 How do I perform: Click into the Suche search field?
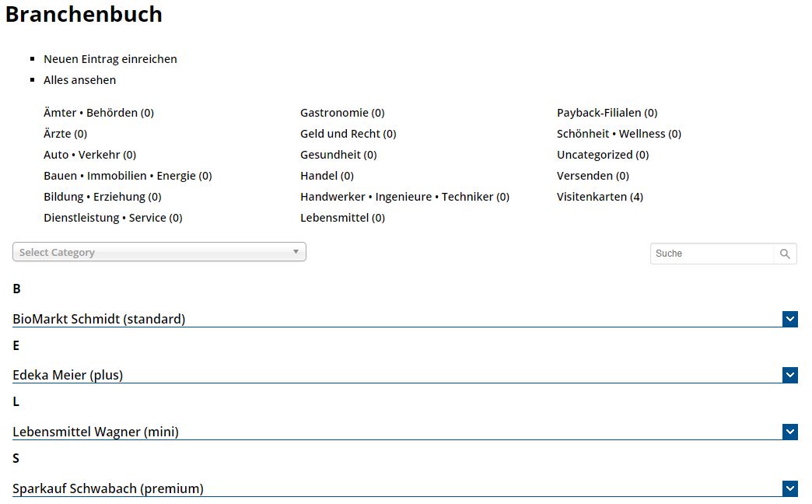point(712,254)
